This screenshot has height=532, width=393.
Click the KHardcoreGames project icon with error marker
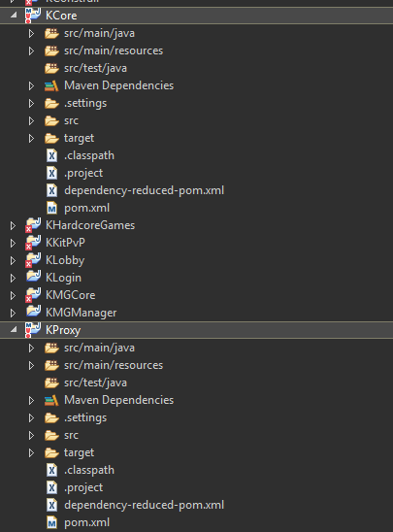click(x=33, y=225)
